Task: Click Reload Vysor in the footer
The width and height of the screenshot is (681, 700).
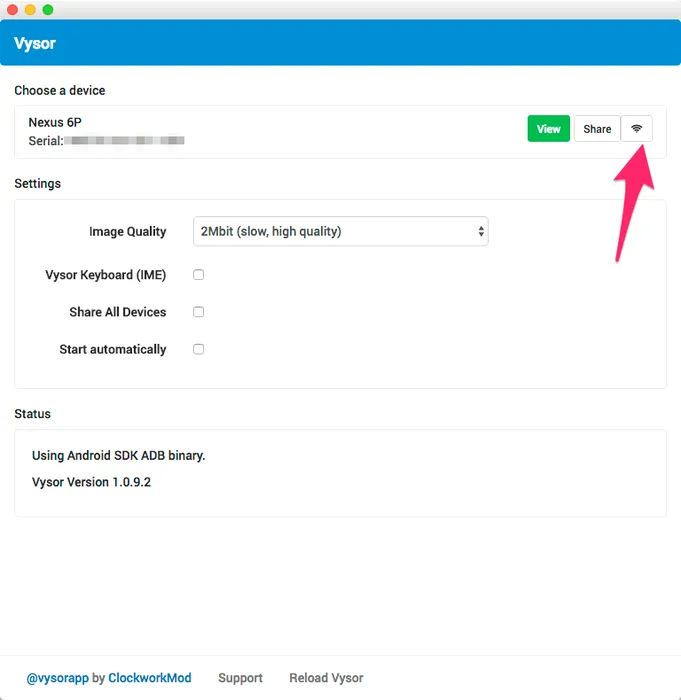Action: (x=326, y=678)
